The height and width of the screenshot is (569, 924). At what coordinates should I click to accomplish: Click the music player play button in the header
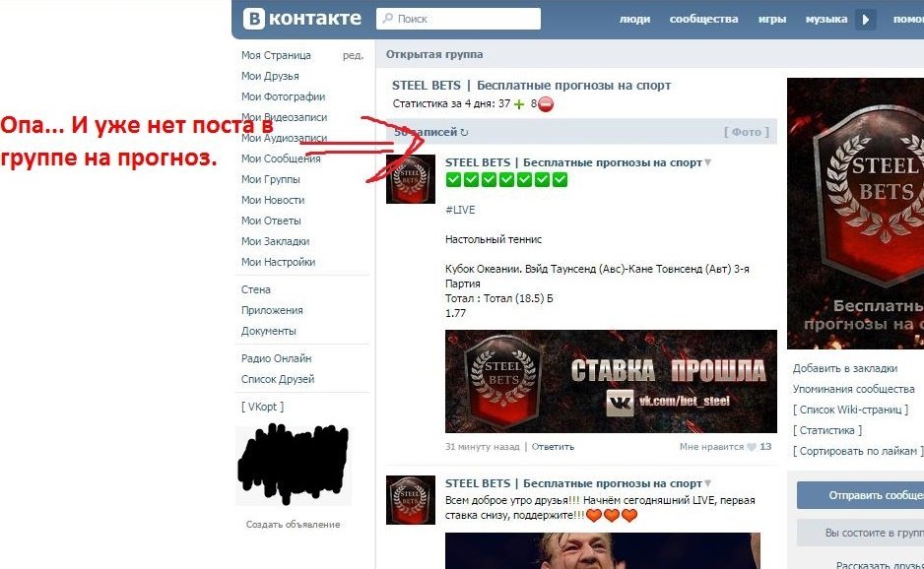pyautogui.click(x=865, y=19)
